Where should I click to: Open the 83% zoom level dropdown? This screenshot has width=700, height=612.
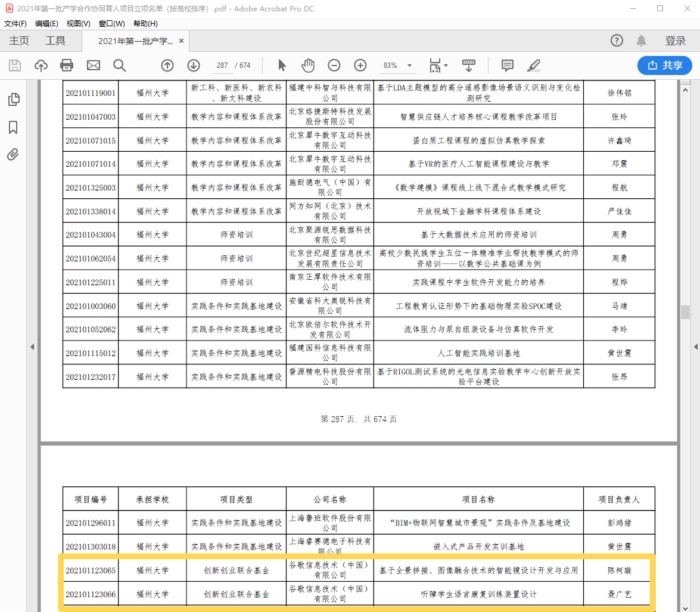[x=410, y=65]
